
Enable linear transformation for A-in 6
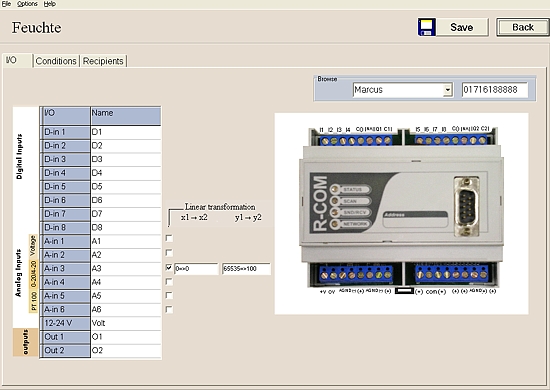click(169, 309)
